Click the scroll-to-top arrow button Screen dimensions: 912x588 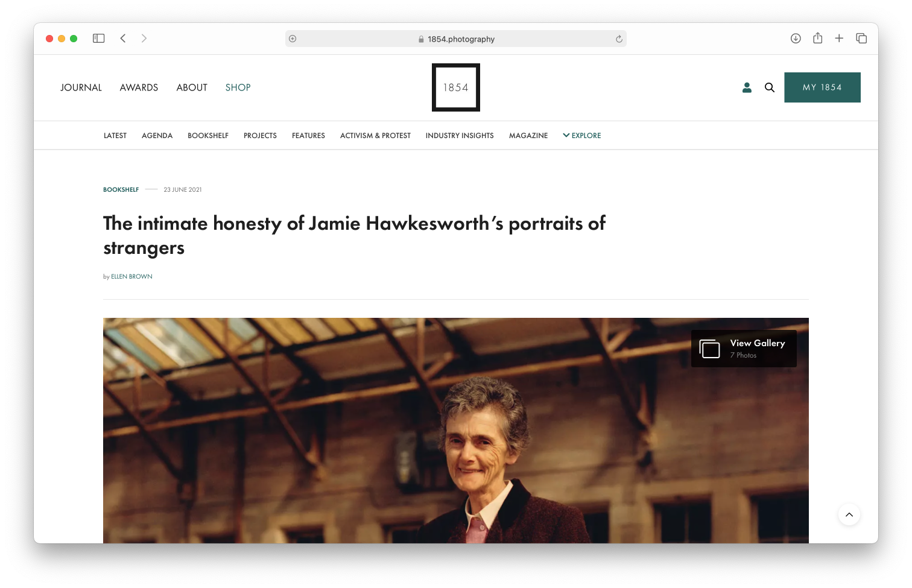point(849,514)
